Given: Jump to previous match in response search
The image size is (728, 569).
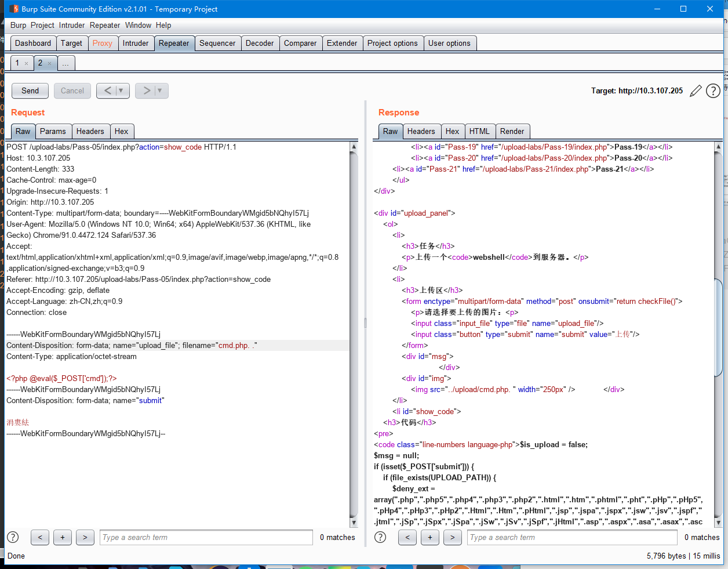Looking at the screenshot, I should click(407, 537).
